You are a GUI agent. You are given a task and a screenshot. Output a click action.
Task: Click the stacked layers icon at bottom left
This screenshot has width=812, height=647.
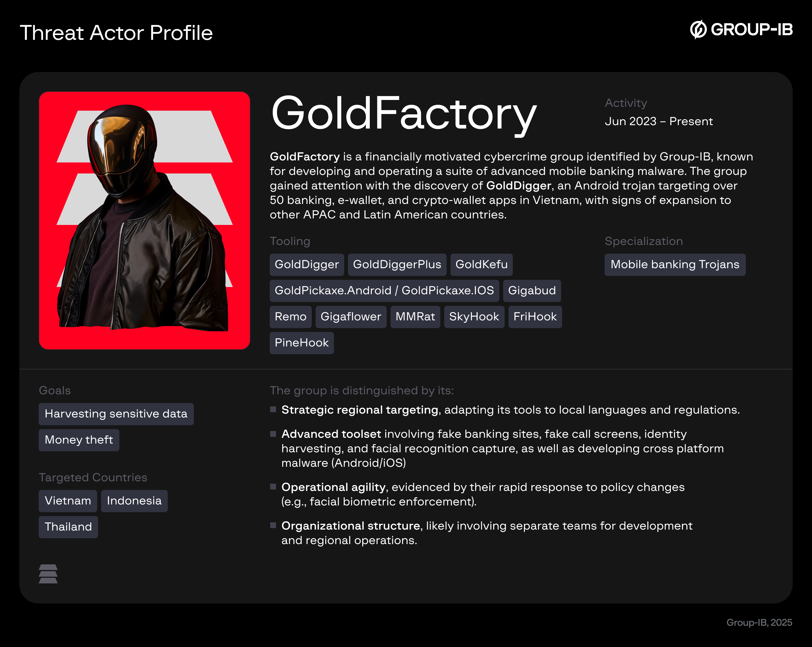coord(48,574)
